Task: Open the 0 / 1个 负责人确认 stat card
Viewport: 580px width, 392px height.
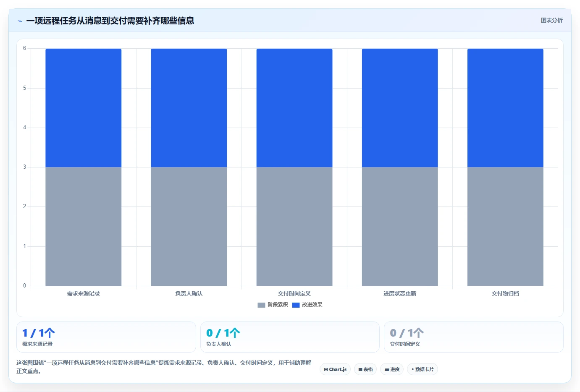Action: point(290,337)
